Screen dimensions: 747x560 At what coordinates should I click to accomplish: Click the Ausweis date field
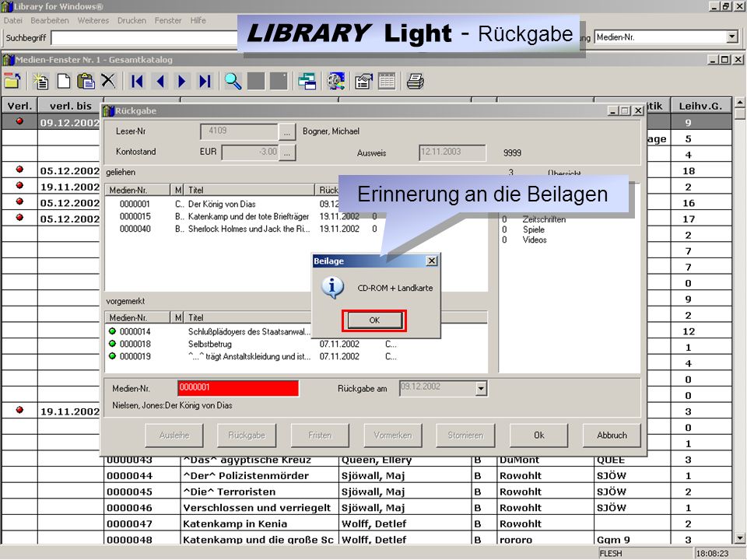[452, 152]
